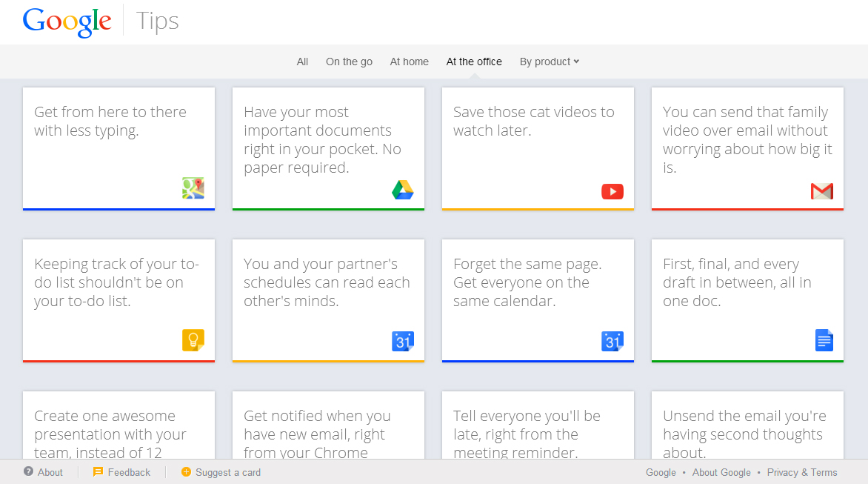Switch to On the go tab
The image size is (868, 484).
(349, 62)
